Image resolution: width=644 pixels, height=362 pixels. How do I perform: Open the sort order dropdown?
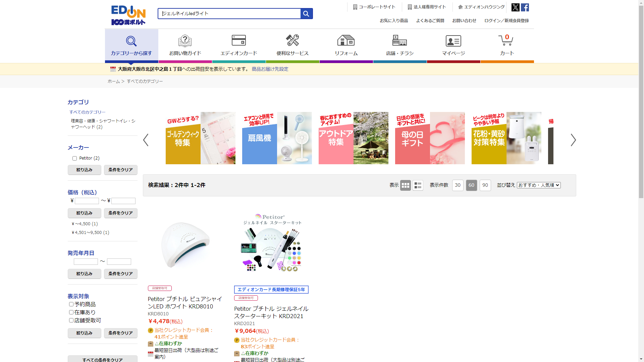tap(538, 185)
